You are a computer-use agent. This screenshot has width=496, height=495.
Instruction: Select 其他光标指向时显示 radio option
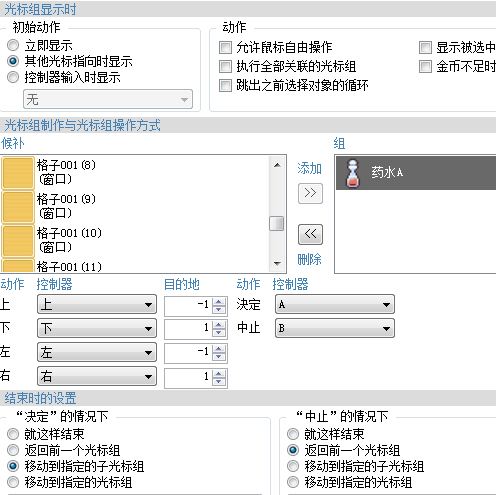click(13, 61)
